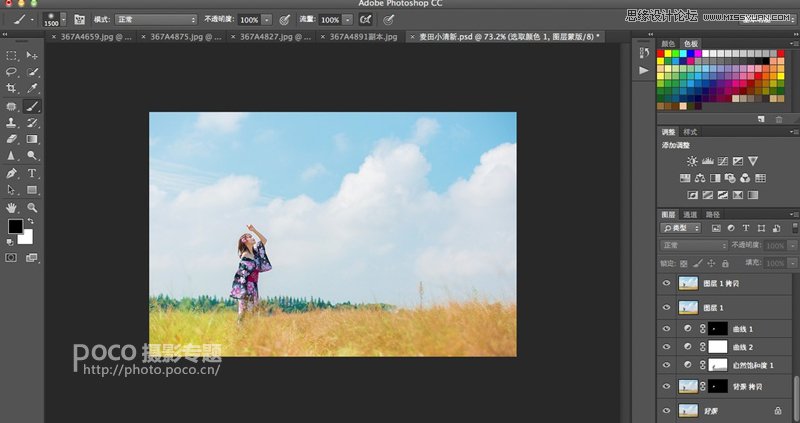Add a Curves adjustment
800x423 pixels.
click(x=722, y=161)
